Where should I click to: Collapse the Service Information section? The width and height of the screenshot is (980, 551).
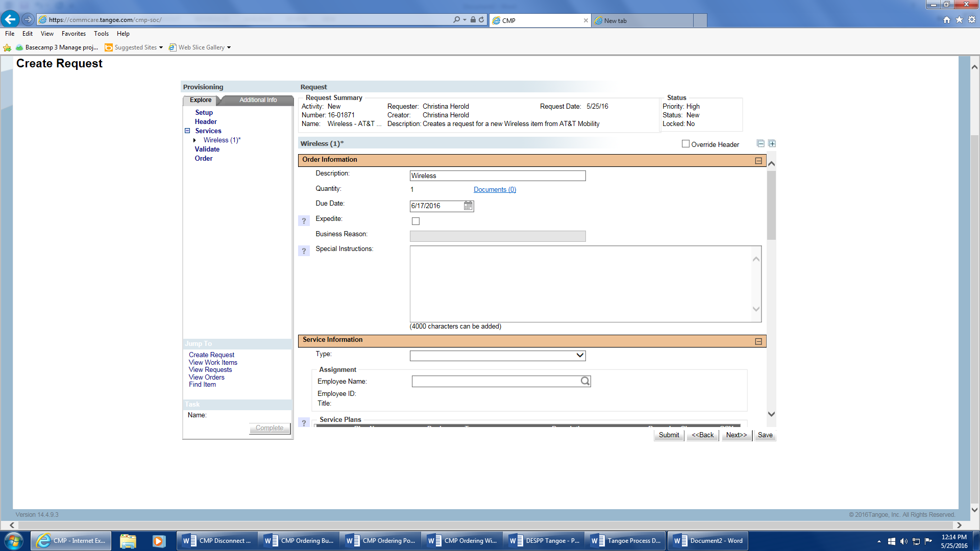click(758, 341)
